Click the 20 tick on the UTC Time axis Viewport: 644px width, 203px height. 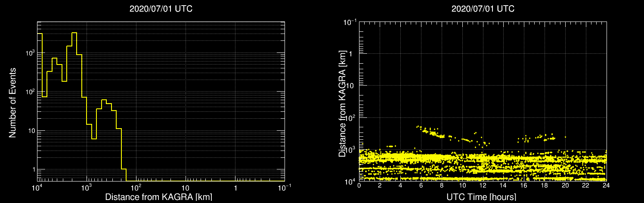pos(565,185)
